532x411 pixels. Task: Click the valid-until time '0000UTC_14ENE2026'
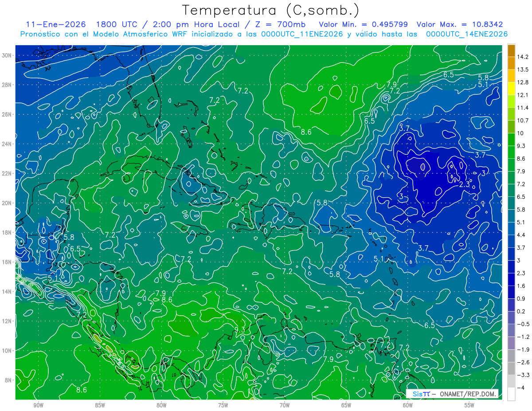click(x=467, y=34)
